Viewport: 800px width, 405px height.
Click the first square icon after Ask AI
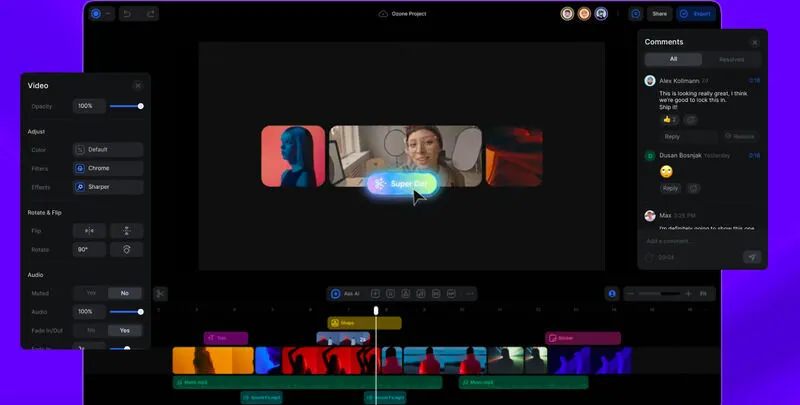coord(375,294)
